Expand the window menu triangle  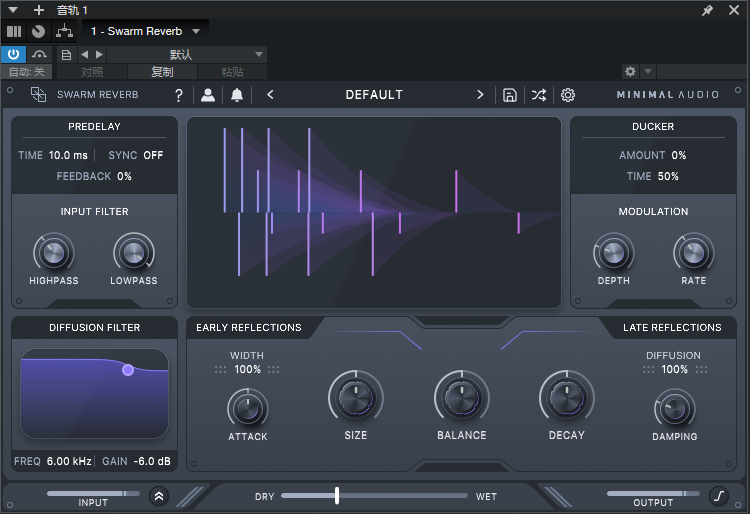(x=13, y=10)
